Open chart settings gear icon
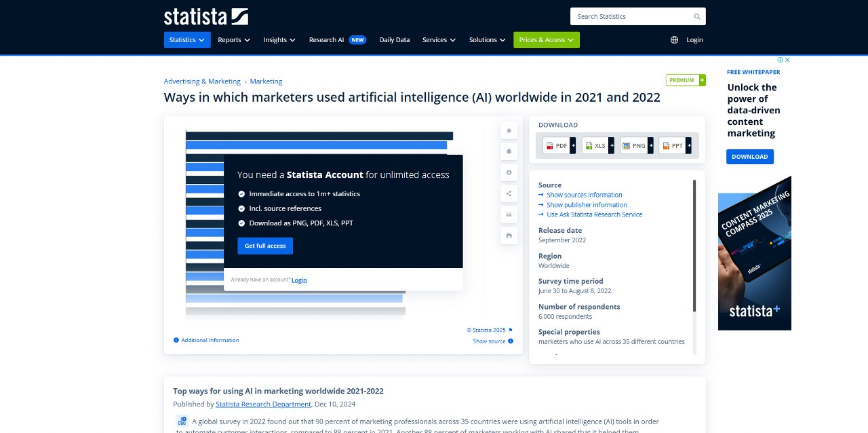Viewport: 868px width, 433px height. point(509,172)
